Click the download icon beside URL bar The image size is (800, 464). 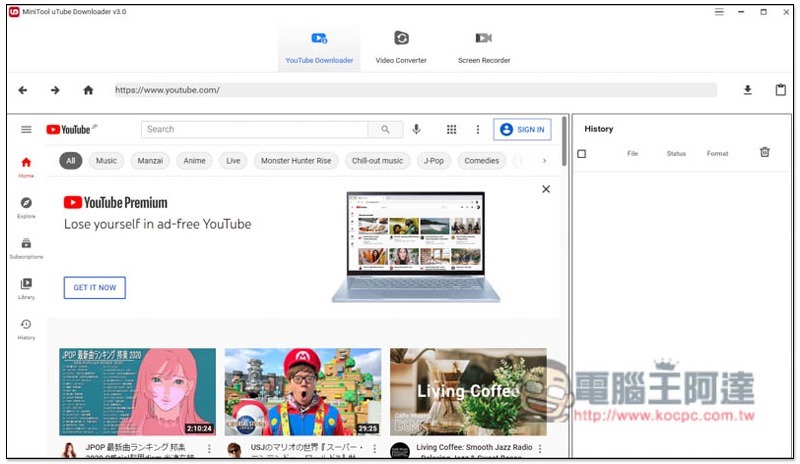point(747,90)
